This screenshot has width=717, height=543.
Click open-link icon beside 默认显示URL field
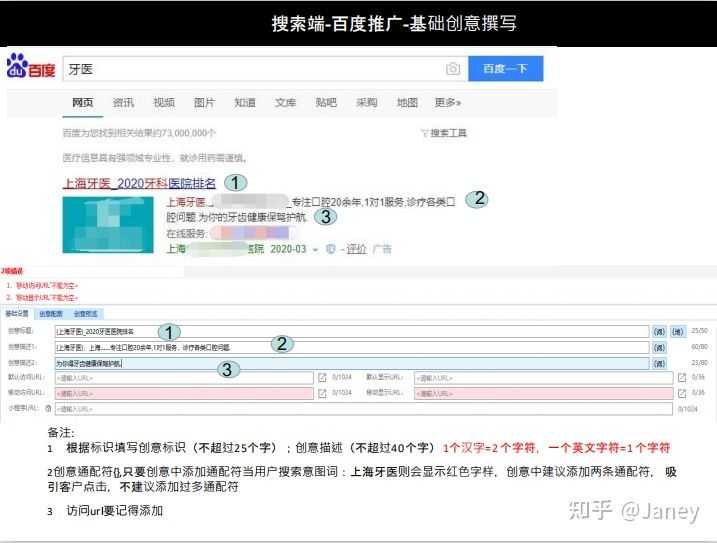(682, 377)
